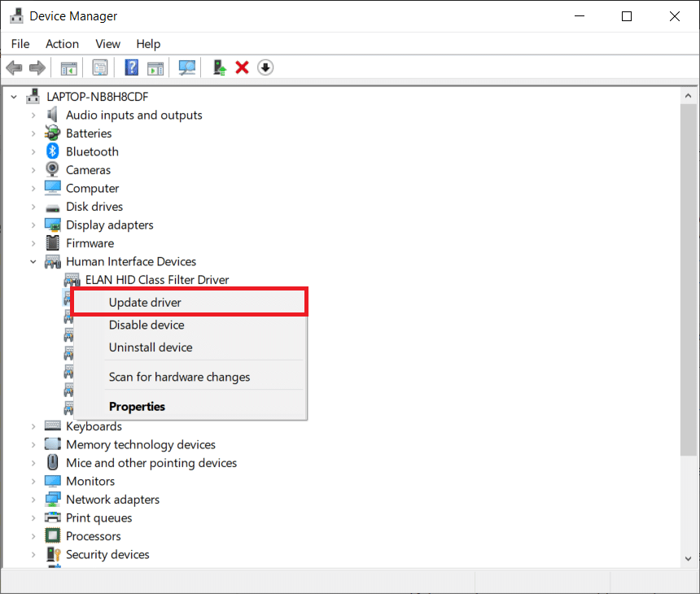Expand the Keyboards category
This screenshot has height=594, width=700.
[x=33, y=426]
